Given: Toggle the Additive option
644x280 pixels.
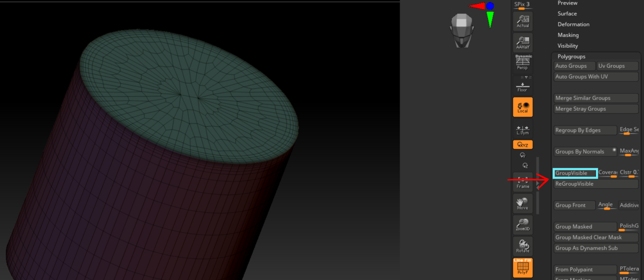Looking at the screenshot, I should coord(629,205).
